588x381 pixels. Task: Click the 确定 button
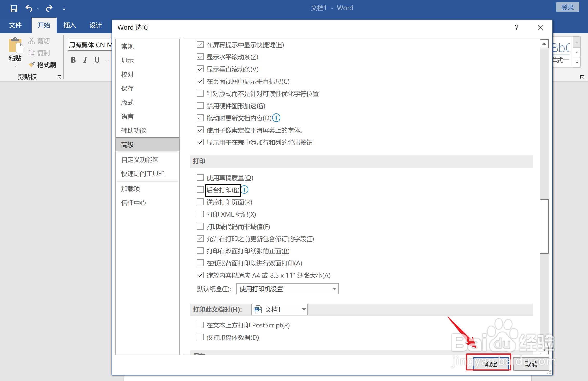(490, 364)
